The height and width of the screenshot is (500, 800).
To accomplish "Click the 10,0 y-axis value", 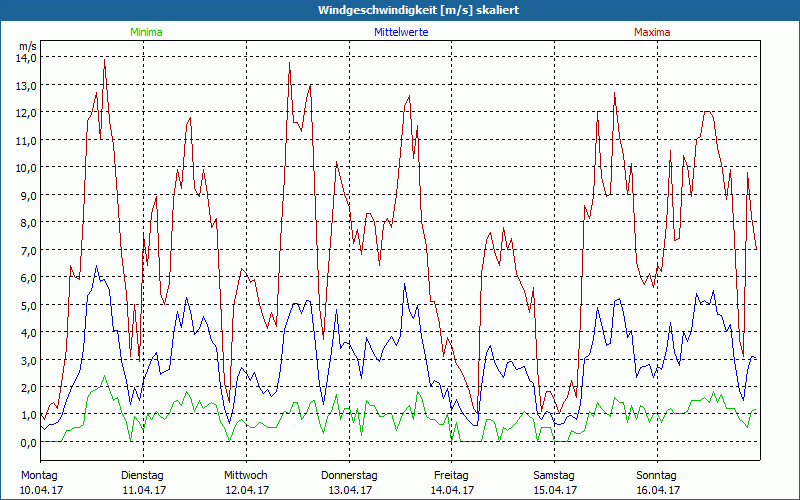I will [28, 168].
